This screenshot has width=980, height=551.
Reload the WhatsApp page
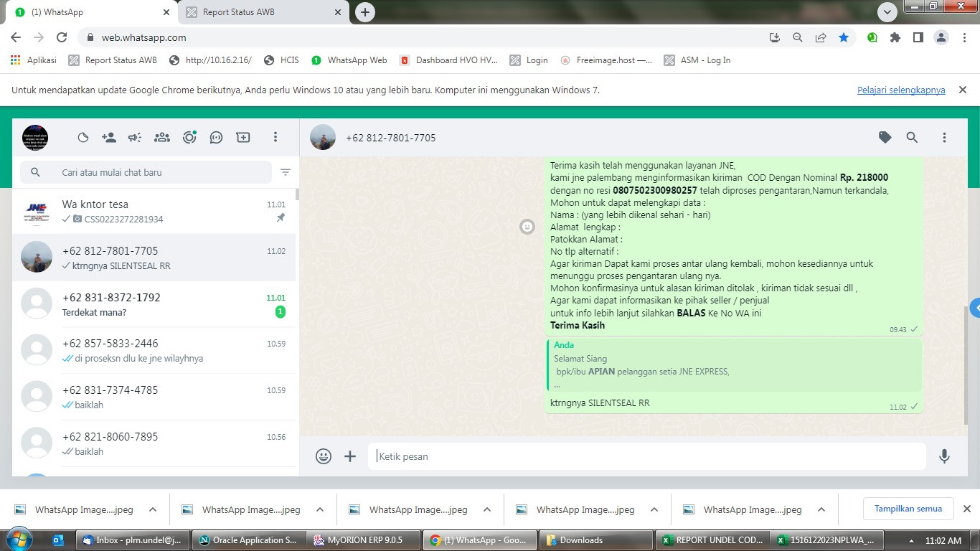(62, 37)
